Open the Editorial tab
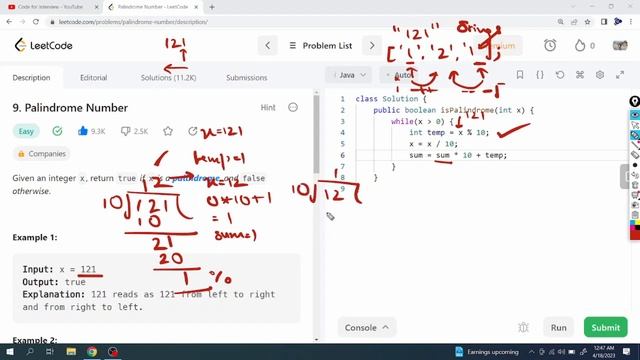640x360 pixels. [93, 78]
